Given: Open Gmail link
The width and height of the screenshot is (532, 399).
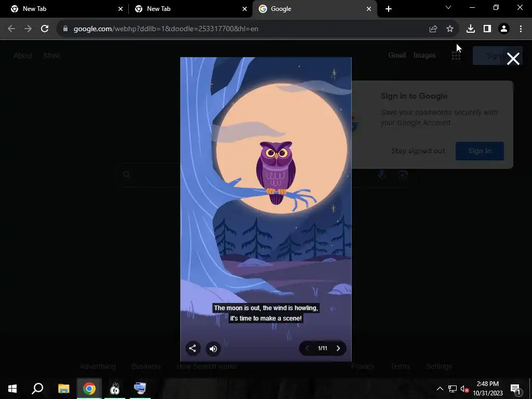Looking at the screenshot, I should [397, 55].
